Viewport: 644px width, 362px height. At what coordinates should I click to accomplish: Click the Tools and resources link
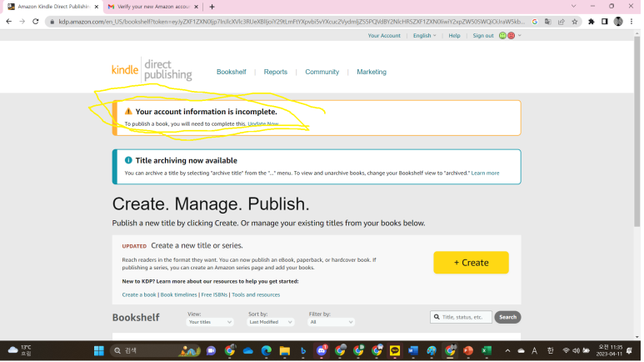pos(256,295)
